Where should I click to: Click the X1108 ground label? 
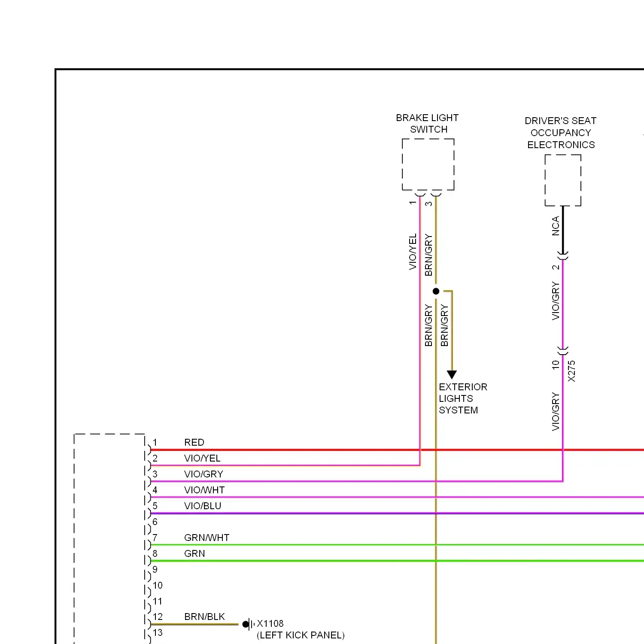[270, 623]
